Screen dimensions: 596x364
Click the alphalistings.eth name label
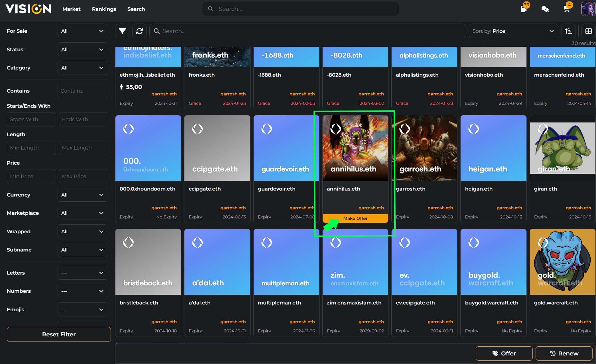pyautogui.click(x=417, y=75)
